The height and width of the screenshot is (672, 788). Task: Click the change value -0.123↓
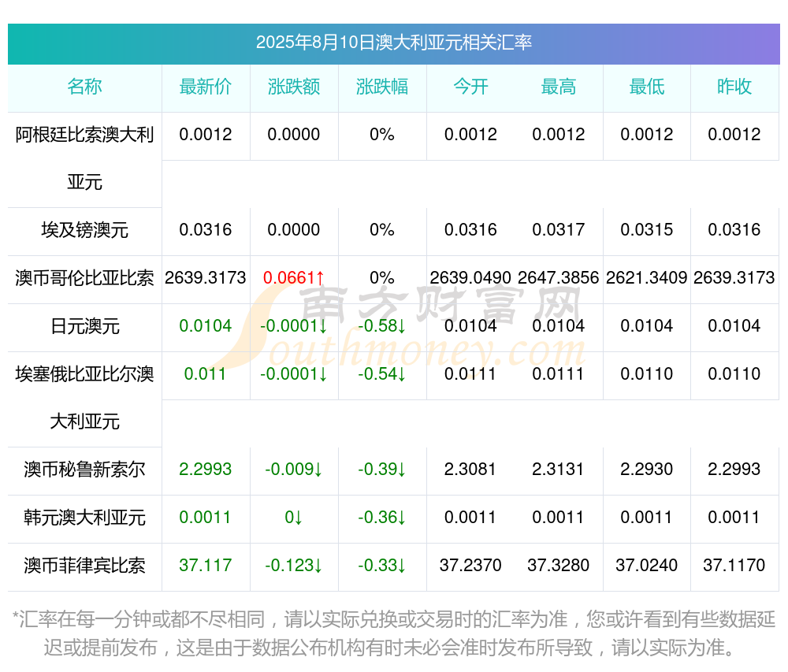coord(293,565)
